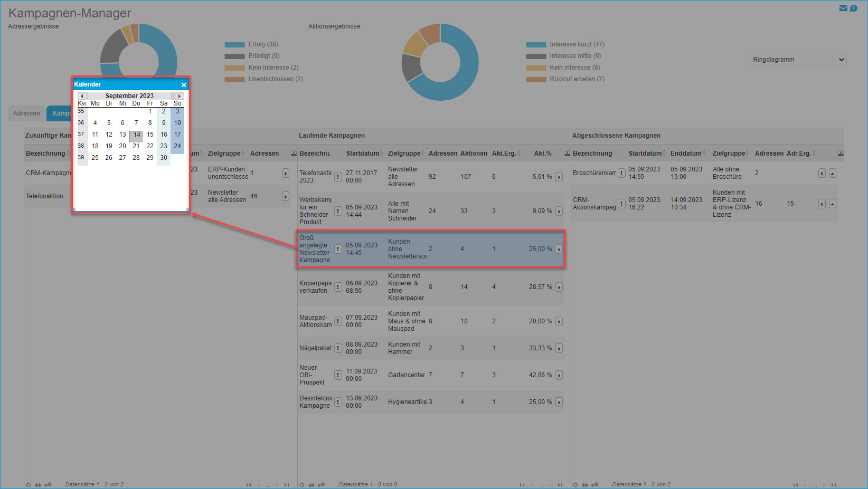Viewport: 868px width, 489px height.
Task: Click info icon beside Broschürenkampagne
Action: [622, 173]
